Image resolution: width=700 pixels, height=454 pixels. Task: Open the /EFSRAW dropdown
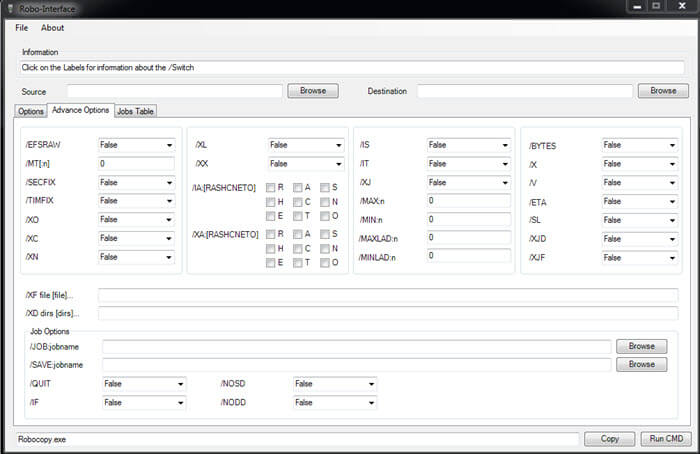click(136, 145)
